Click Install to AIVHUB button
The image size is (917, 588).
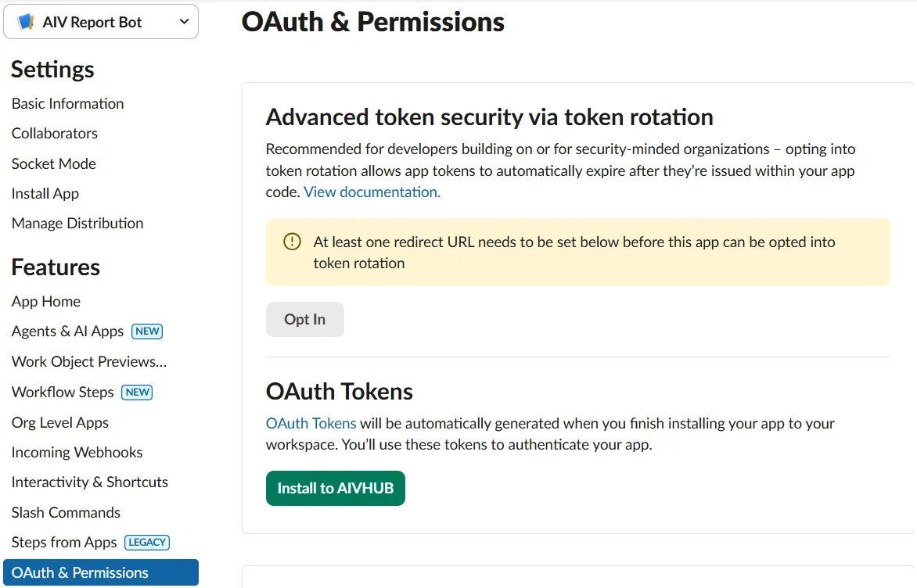pyautogui.click(x=336, y=488)
